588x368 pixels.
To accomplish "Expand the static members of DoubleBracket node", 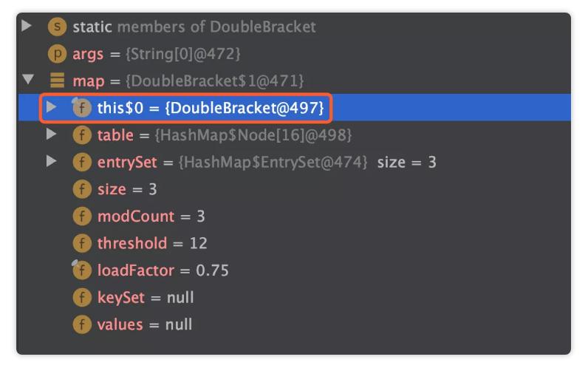I will click(x=27, y=27).
